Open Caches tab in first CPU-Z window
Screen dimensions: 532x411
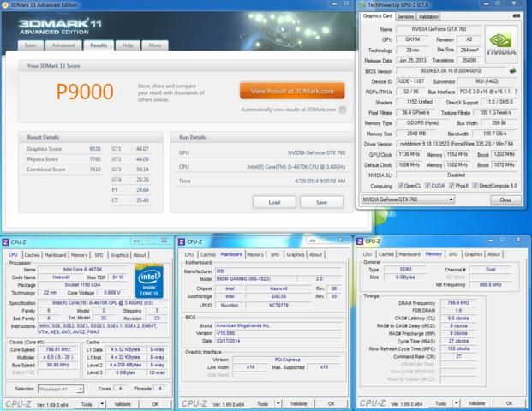tap(33, 255)
